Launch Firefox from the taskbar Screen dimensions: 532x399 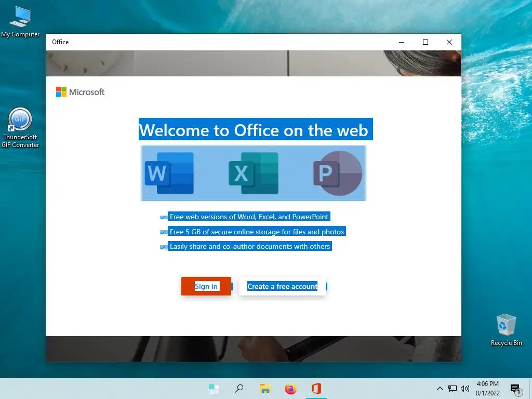290,389
